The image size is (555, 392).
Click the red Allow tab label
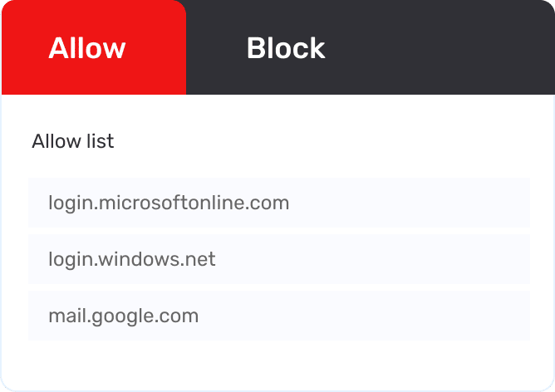click(x=87, y=48)
